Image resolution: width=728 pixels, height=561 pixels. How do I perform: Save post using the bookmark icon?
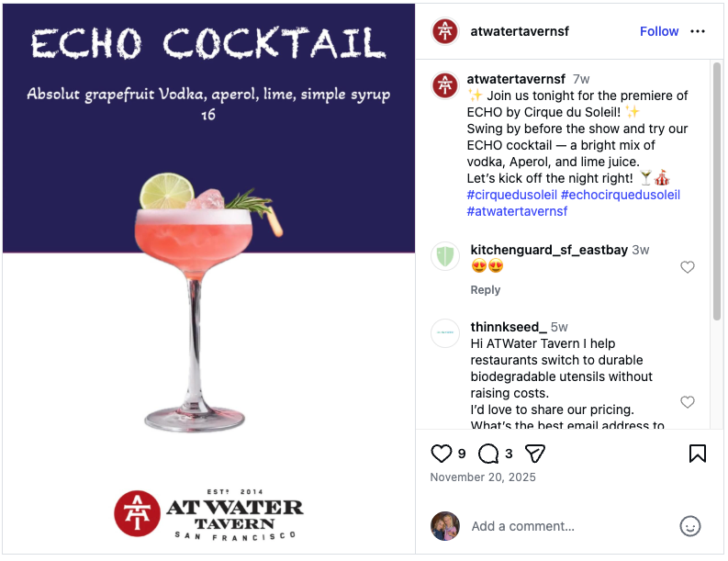(x=698, y=454)
